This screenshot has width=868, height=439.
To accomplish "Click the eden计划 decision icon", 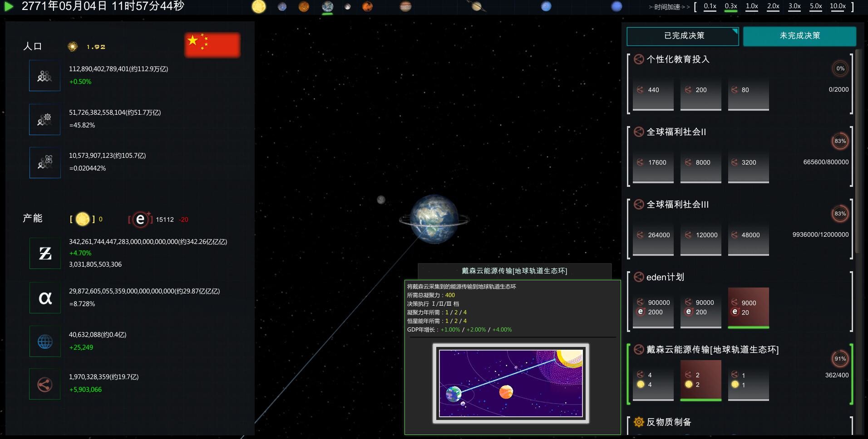I will click(639, 277).
